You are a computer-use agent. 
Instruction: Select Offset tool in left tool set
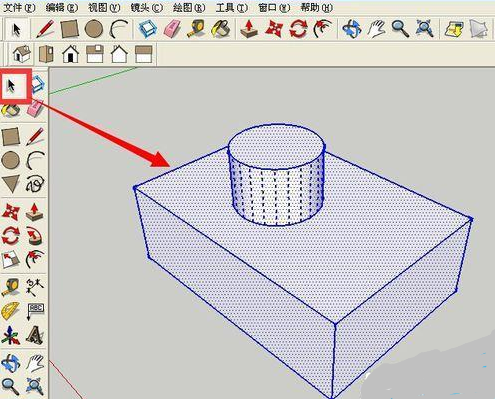[35, 260]
